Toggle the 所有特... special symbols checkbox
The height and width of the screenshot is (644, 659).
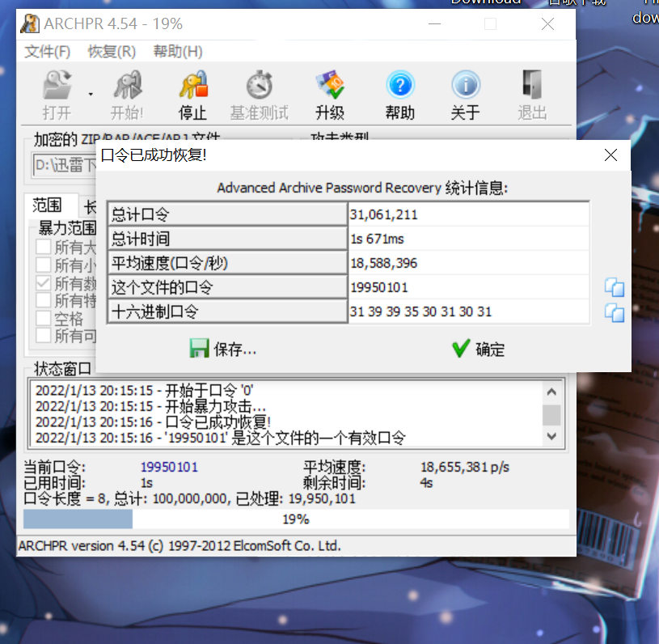(x=44, y=300)
